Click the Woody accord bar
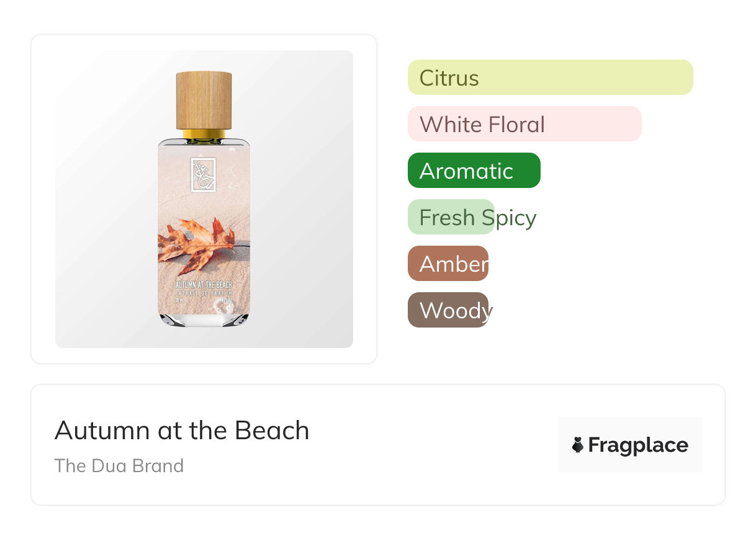 448,310
